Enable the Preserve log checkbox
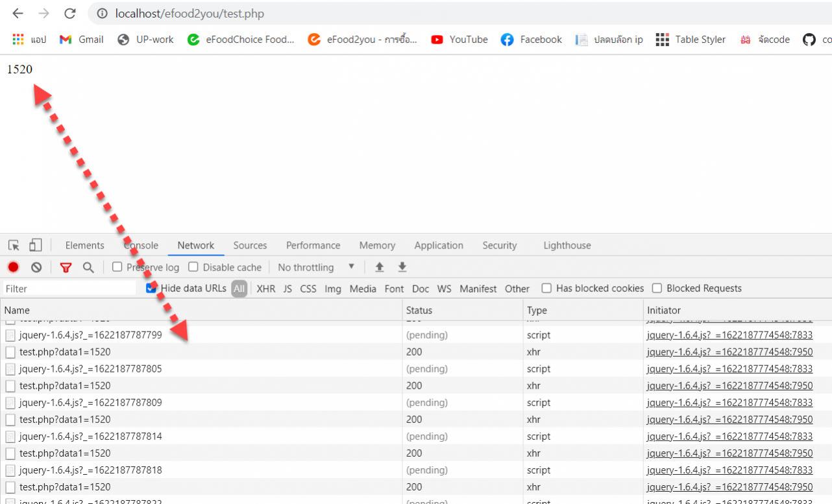Image resolution: width=832 pixels, height=504 pixels. [117, 267]
